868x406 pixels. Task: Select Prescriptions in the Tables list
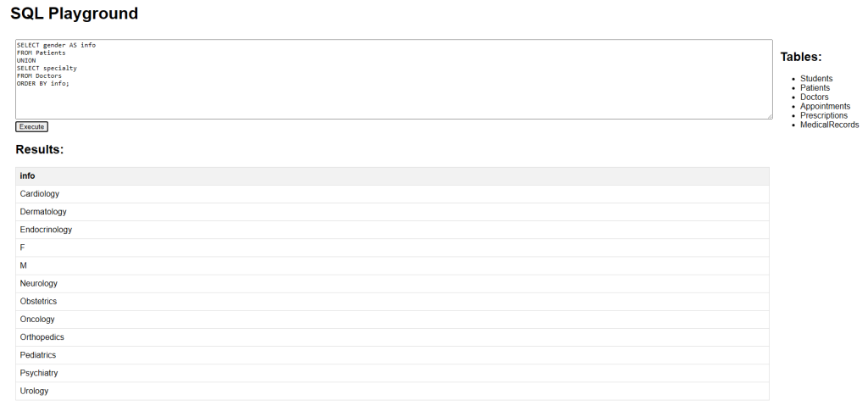pyautogui.click(x=824, y=115)
